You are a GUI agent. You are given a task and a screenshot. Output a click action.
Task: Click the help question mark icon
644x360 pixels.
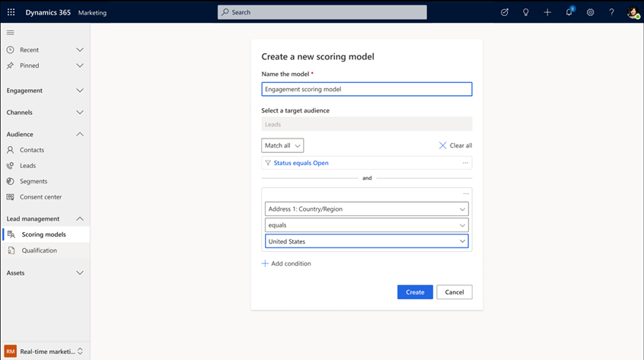coord(611,12)
